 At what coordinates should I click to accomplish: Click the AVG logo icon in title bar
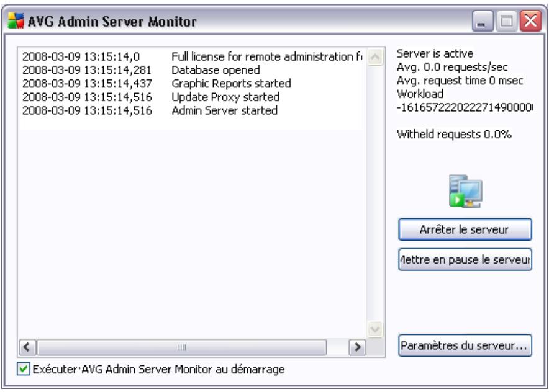tap(16, 21)
